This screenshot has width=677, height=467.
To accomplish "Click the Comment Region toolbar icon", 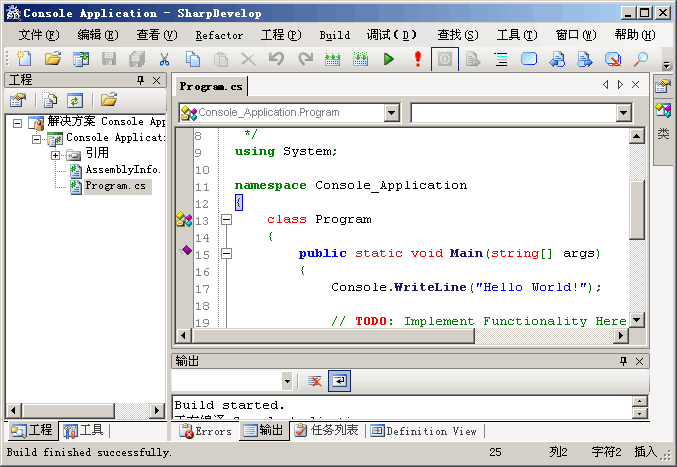I will 473,59.
